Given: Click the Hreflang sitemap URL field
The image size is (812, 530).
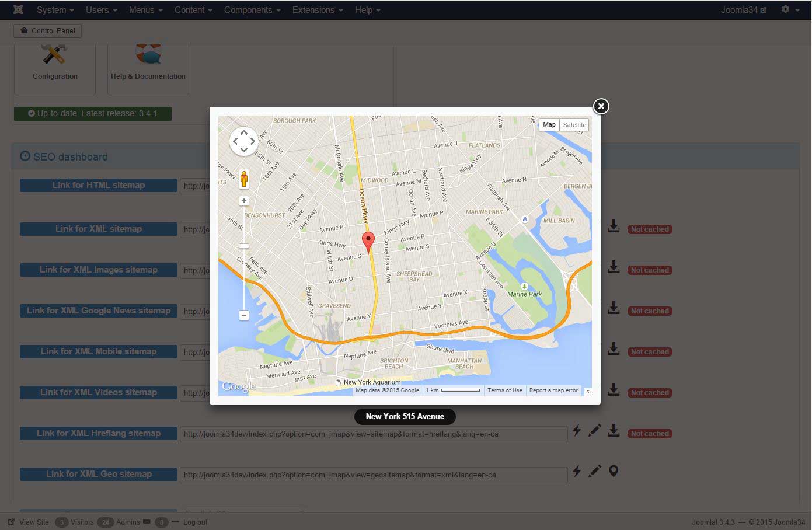Looking at the screenshot, I should (374, 434).
